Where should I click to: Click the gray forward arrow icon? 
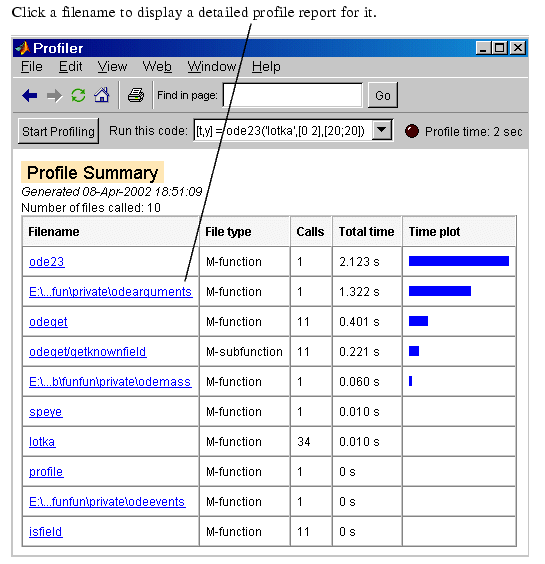(54, 96)
